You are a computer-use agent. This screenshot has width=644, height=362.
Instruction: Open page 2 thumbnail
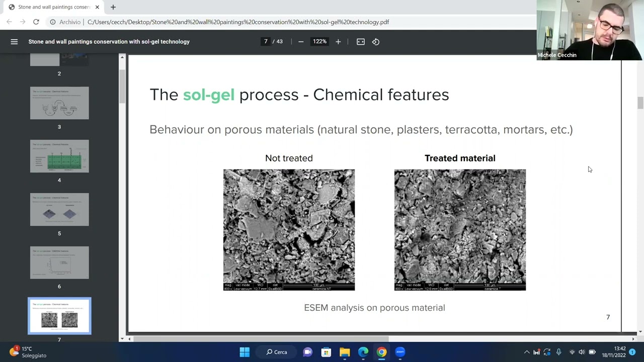(59, 60)
